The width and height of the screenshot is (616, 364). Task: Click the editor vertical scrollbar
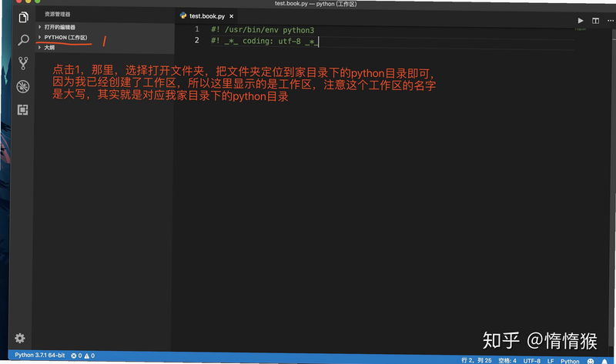click(x=614, y=189)
